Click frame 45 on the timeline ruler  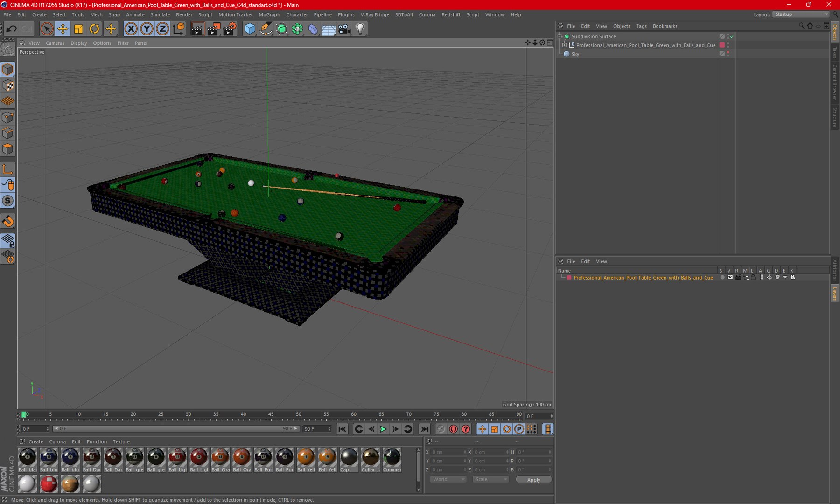point(271,415)
